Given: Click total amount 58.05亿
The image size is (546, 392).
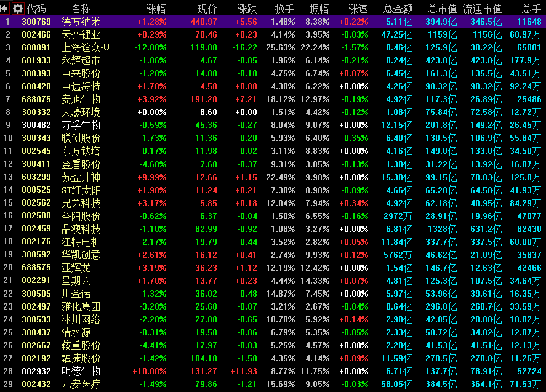Looking at the screenshot, I should tap(397, 385).
